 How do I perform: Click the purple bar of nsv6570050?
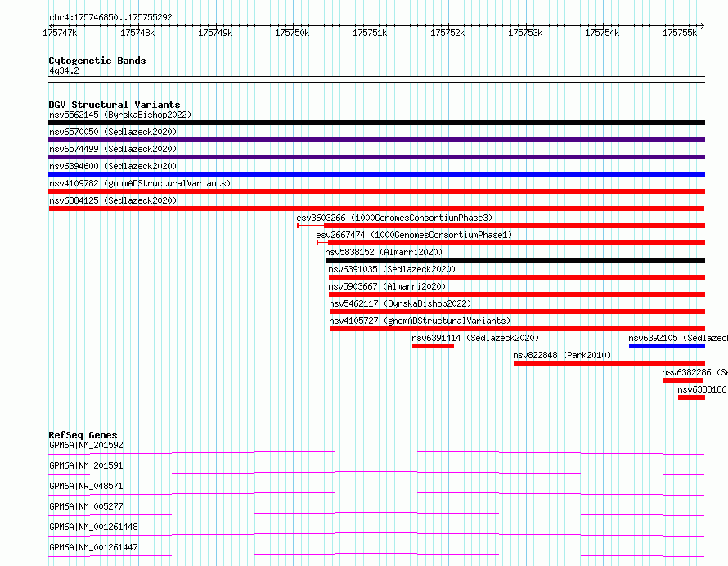tap(376, 140)
